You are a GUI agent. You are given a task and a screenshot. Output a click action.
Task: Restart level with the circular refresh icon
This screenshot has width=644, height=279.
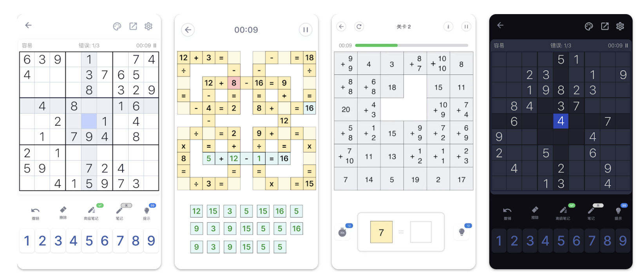(359, 27)
